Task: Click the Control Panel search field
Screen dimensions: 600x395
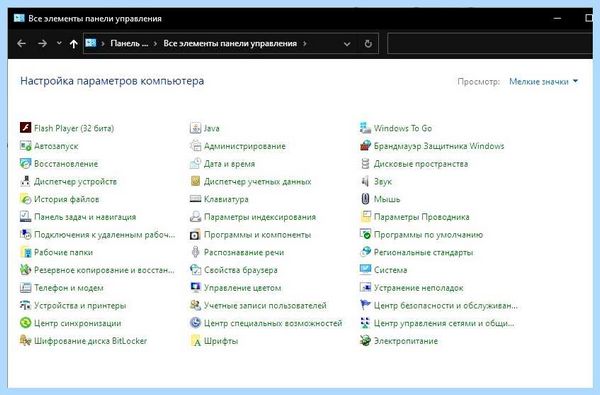Action: coord(490,44)
